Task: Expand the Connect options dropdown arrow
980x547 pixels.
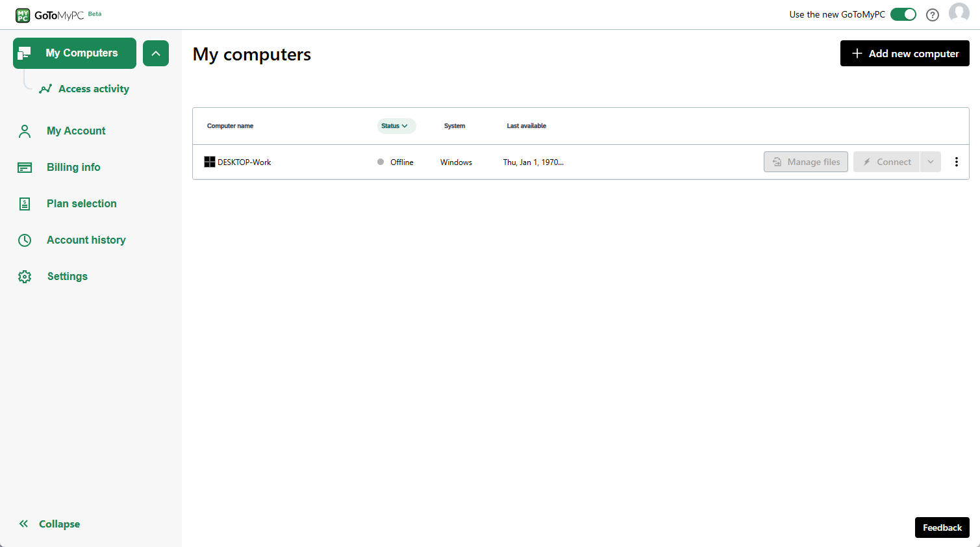Action: point(931,162)
